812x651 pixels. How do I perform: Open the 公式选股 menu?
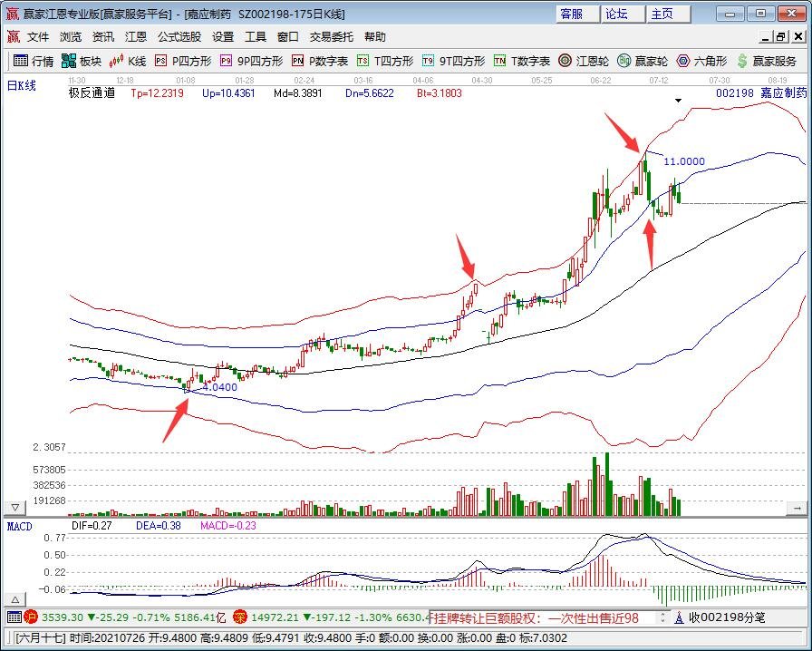pyautogui.click(x=179, y=37)
